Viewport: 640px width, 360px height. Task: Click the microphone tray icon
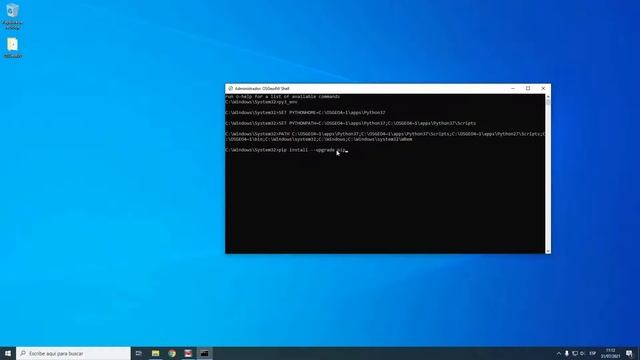point(567,353)
